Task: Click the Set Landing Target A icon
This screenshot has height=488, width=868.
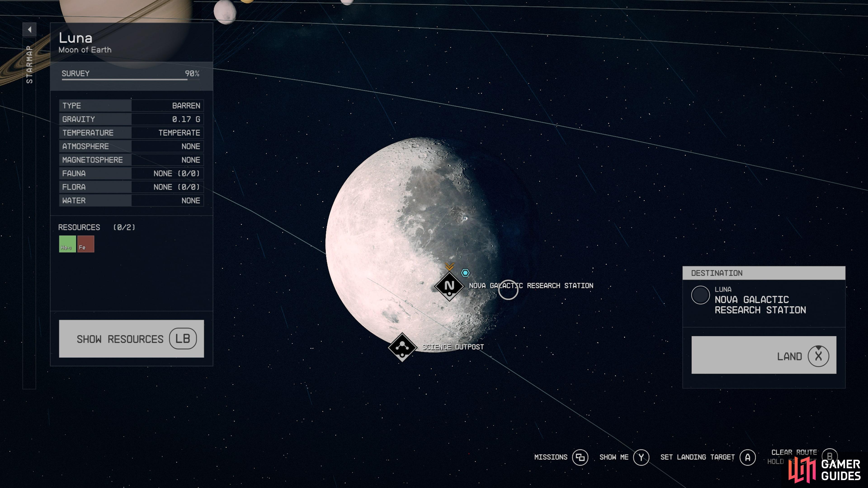Action: coord(747,457)
